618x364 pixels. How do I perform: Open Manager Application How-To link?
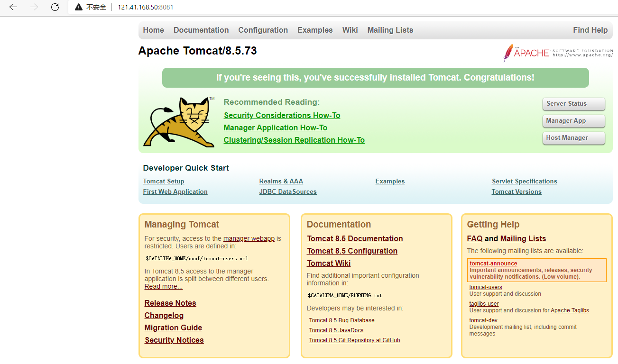point(276,128)
